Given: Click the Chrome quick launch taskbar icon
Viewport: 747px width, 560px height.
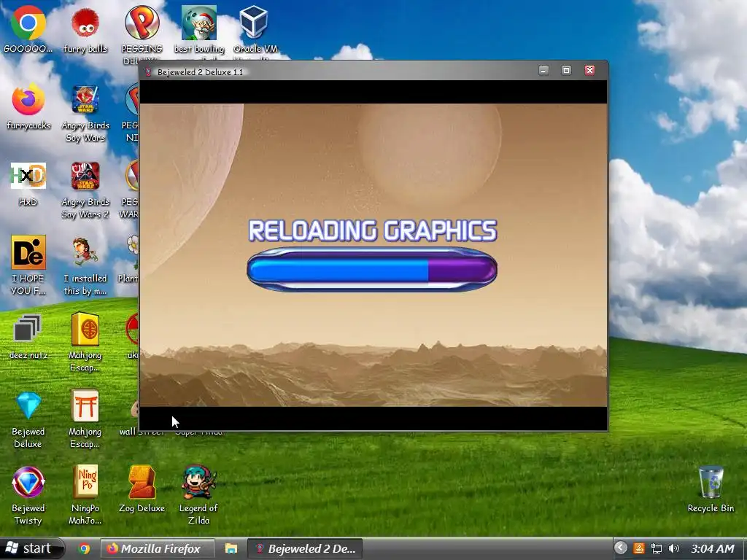Looking at the screenshot, I should click(x=84, y=548).
